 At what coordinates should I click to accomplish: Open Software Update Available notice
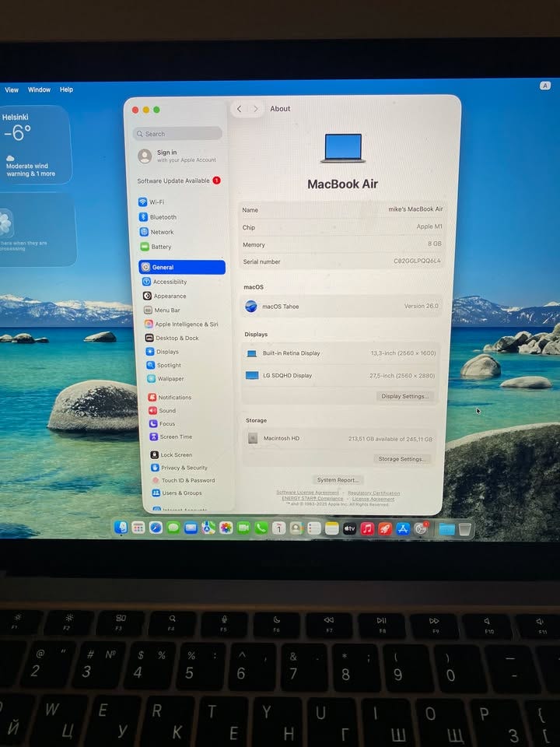click(179, 181)
